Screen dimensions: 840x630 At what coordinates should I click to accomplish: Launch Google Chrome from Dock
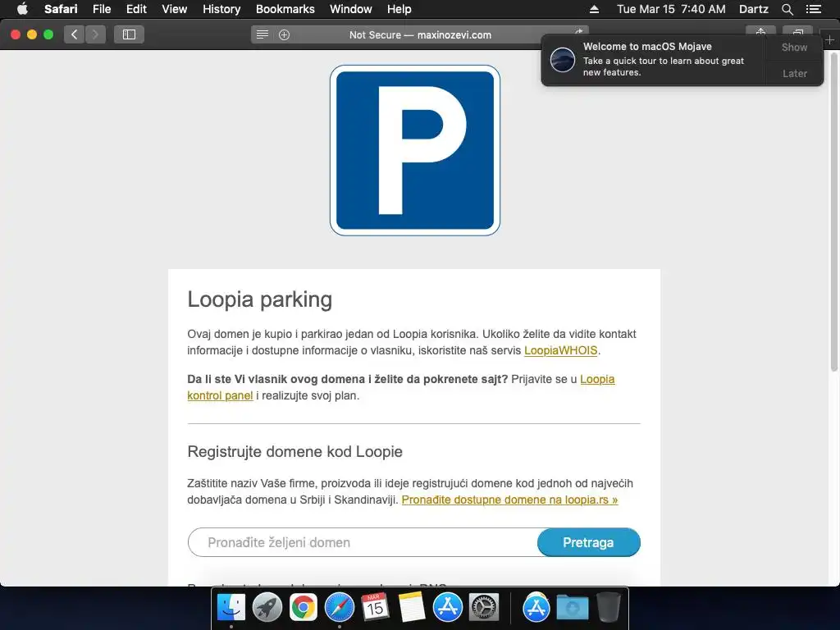[x=304, y=608]
